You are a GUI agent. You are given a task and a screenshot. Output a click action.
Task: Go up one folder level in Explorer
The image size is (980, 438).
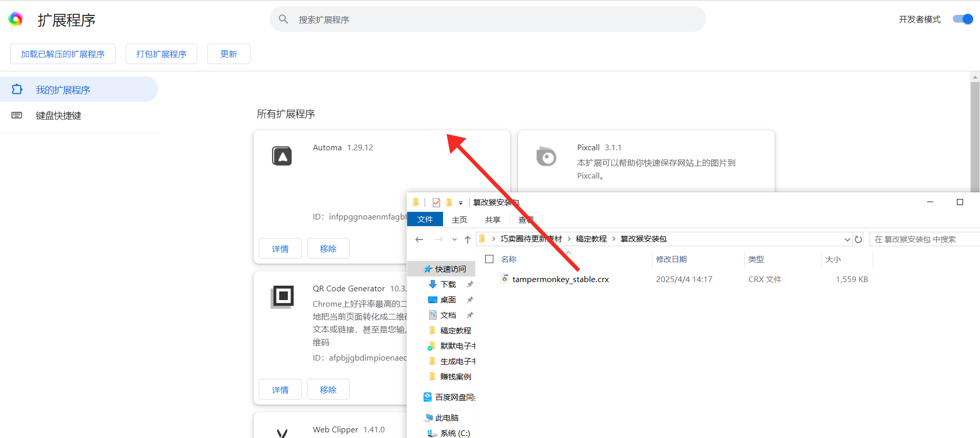[467, 239]
